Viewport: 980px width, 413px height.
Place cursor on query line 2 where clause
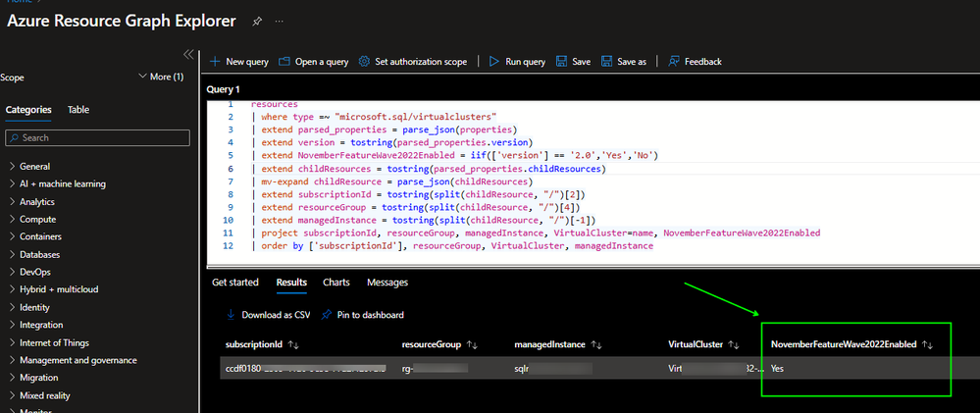[375, 117]
